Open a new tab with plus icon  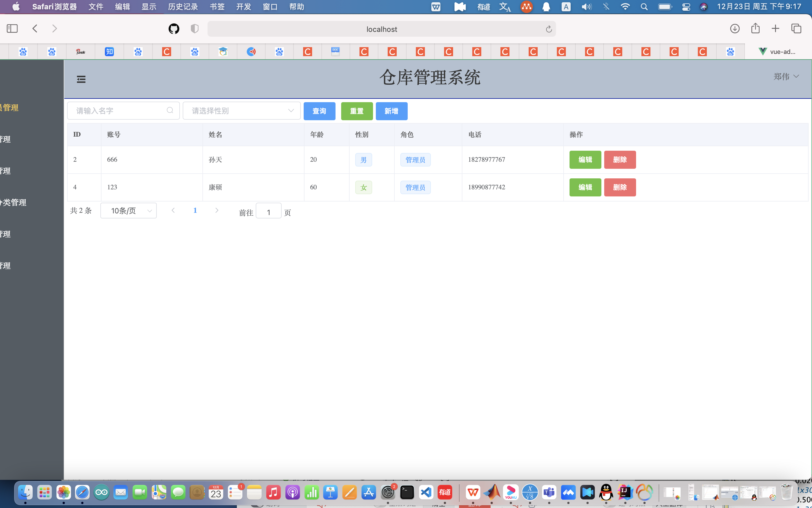(775, 29)
